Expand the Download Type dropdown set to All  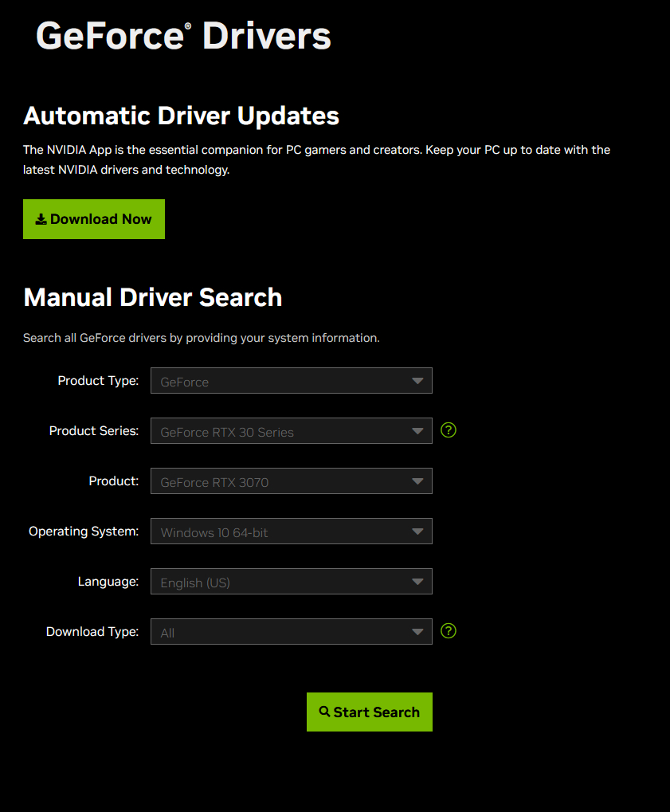click(291, 632)
